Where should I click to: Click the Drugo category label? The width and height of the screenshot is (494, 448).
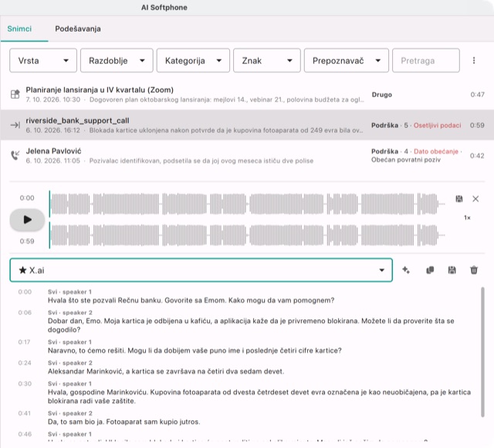[381, 95]
